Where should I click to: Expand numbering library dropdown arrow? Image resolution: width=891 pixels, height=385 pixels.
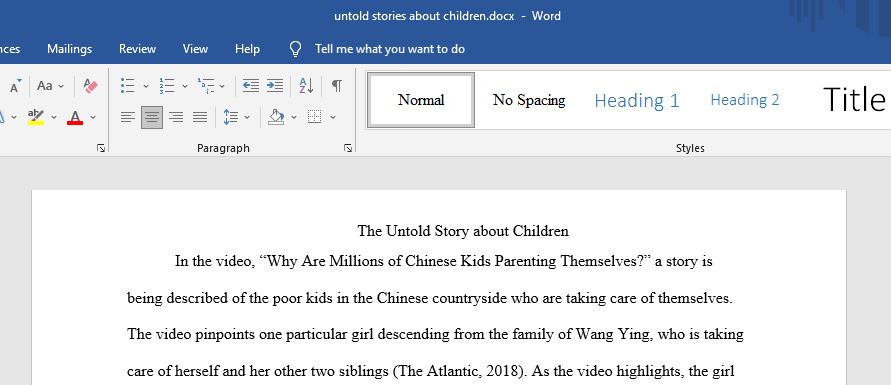(x=185, y=86)
